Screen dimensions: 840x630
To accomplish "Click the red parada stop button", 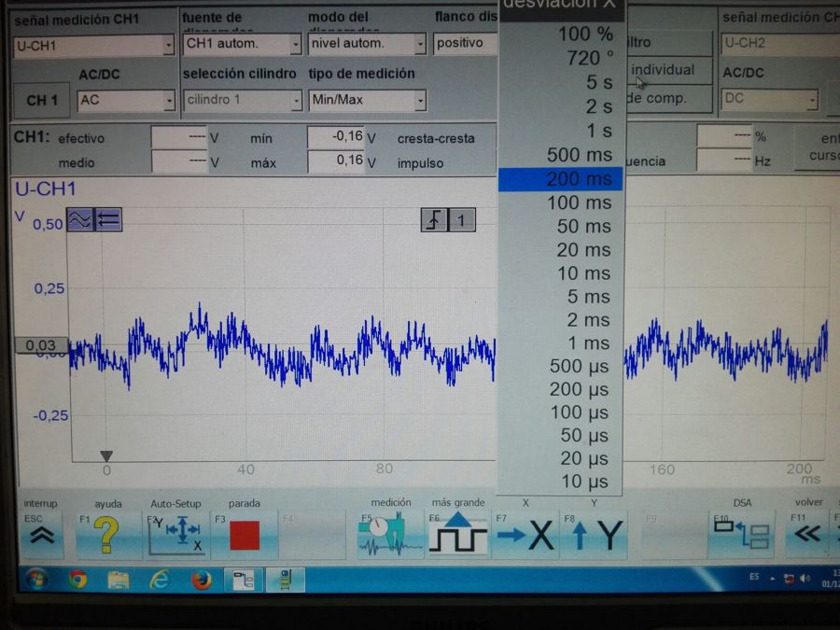I will 244,535.
